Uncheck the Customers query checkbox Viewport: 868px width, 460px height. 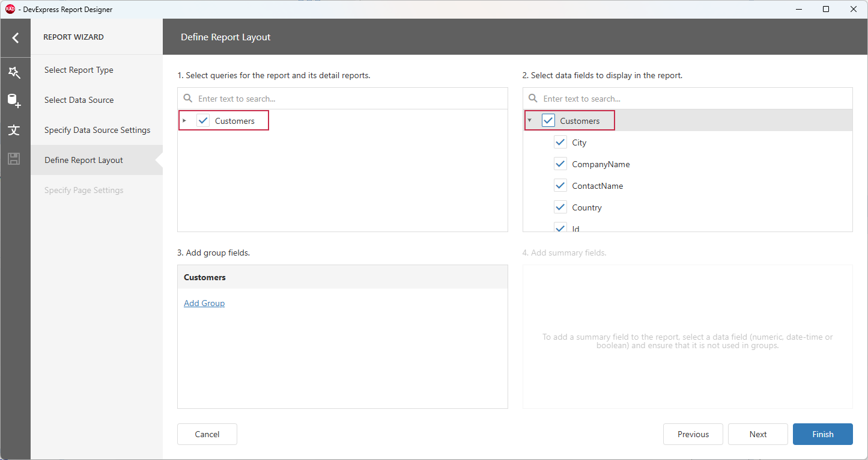coord(203,120)
